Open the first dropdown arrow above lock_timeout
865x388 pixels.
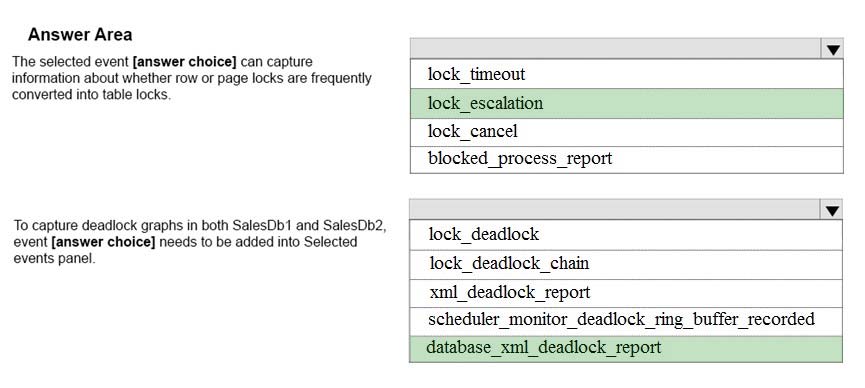click(832, 50)
